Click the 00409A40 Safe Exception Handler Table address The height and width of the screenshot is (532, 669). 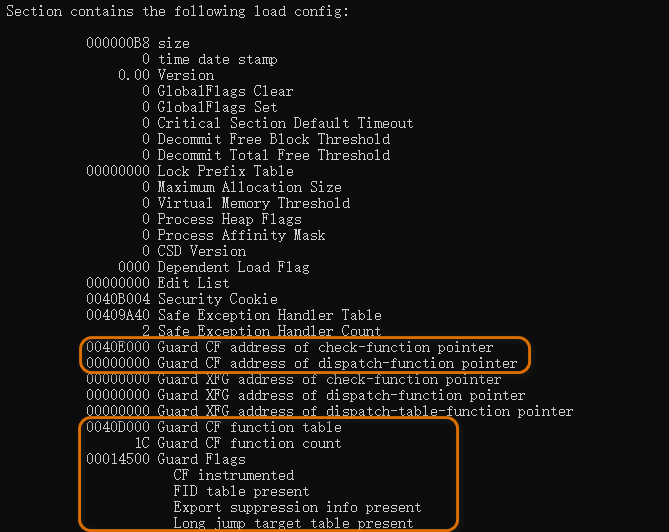point(118,315)
